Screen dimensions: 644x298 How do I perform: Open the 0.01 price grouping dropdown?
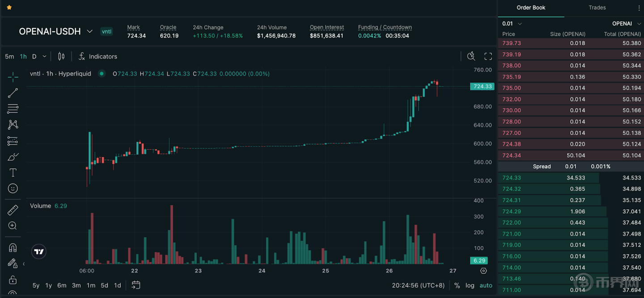pyautogui.click(x=512, y=24)
